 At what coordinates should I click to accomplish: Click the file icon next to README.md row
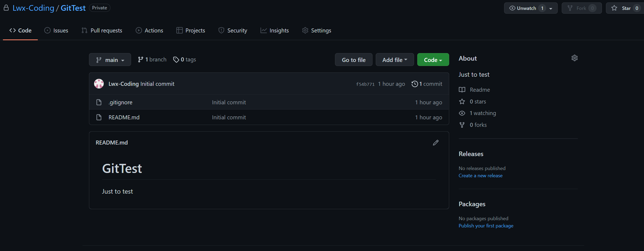(99, 117)
